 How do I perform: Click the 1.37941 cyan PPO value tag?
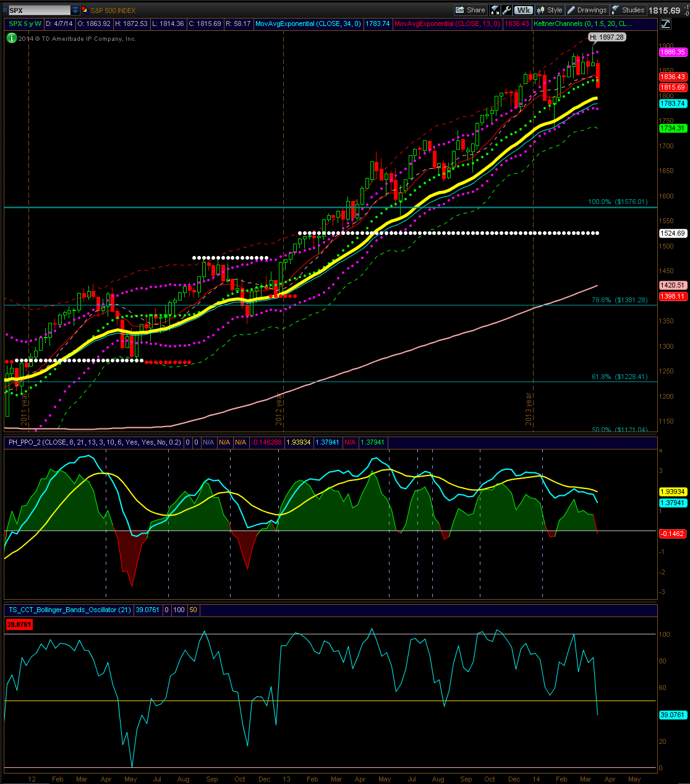pyautogui.click(x=673, y=503)
